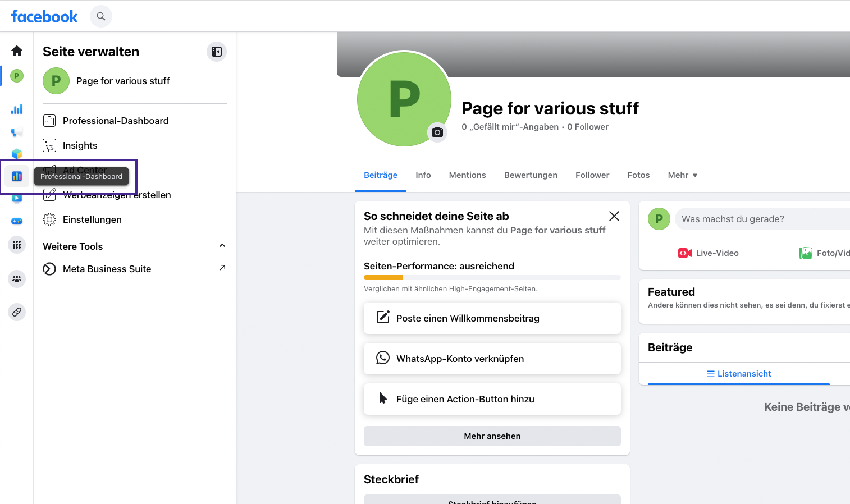Open Insights in the Seite verwalten list
The width and height of the screenshot is (850, 504).
click(x=135, y=145)
